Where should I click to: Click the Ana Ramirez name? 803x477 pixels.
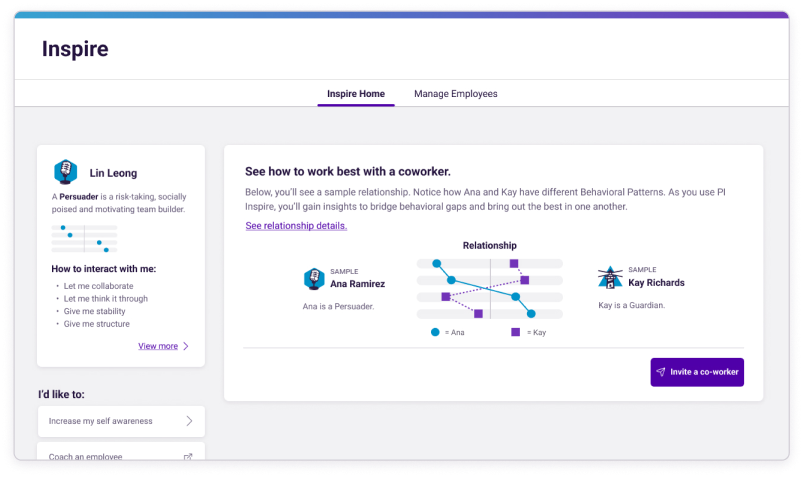click(357, 284)
